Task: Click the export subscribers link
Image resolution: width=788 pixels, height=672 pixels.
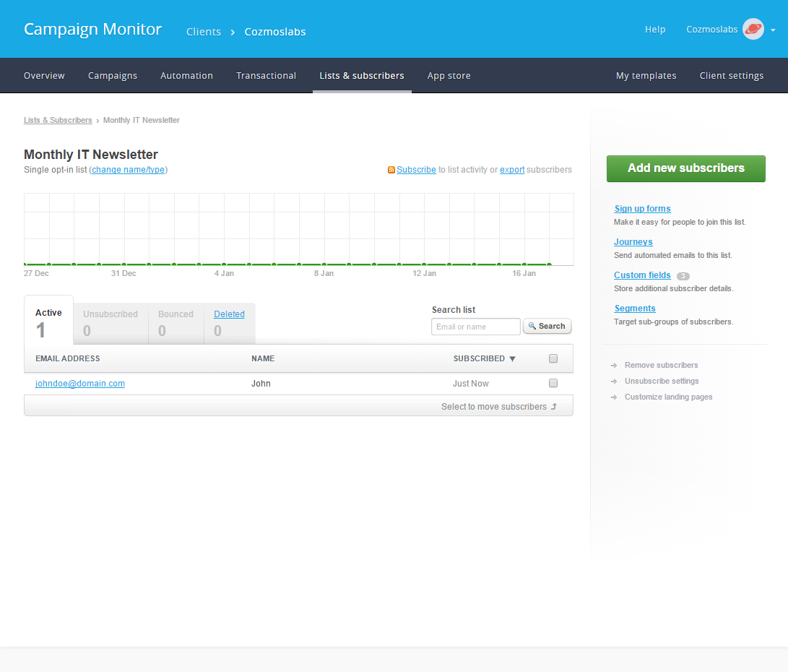Action: click(x=512, y=170)
